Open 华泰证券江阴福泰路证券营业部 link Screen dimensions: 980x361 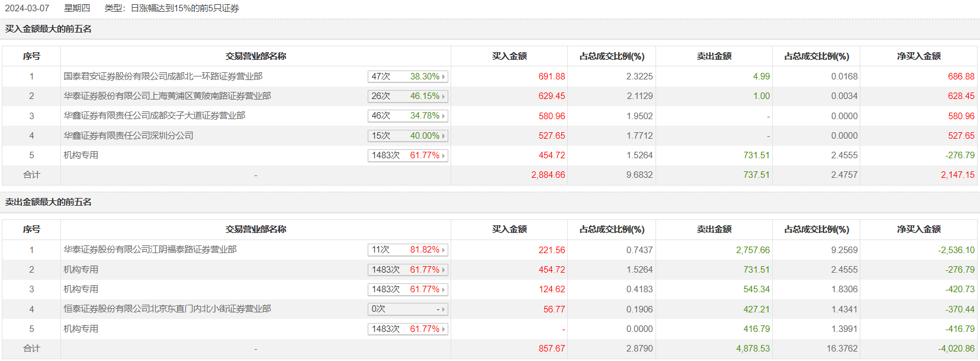point(150,250)
